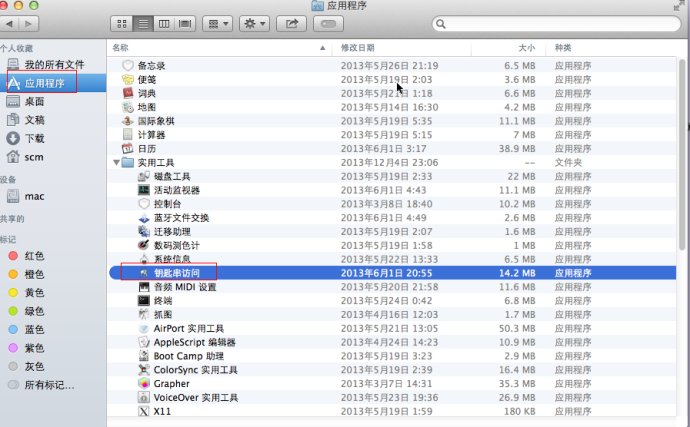Click the 橙色 tag dot

[x=13, y=274]
